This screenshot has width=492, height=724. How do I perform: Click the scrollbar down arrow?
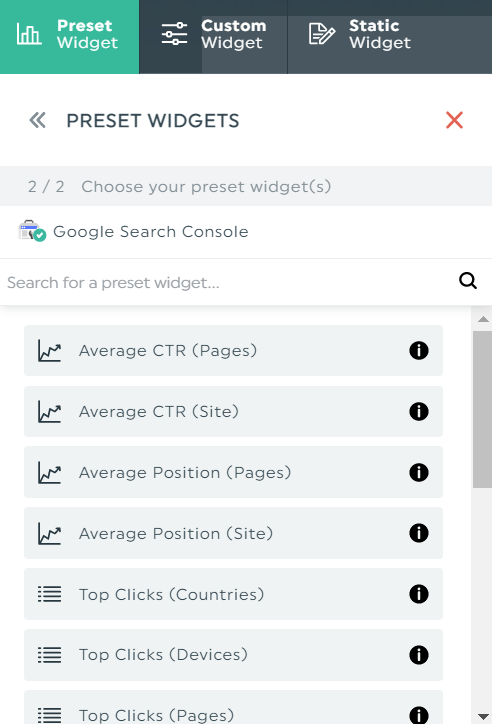click(483, 717)
